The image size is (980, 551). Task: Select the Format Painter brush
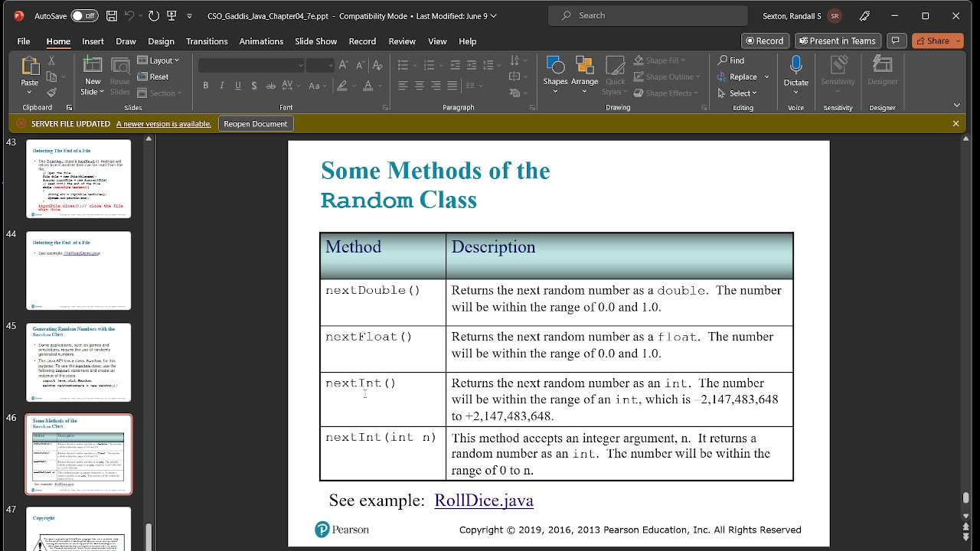click(x=52, y=93)
